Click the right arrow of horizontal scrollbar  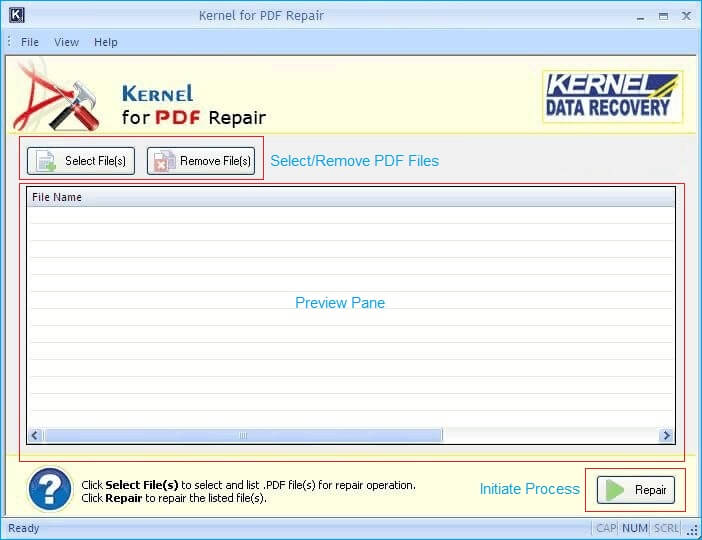[x=667, y=435]
